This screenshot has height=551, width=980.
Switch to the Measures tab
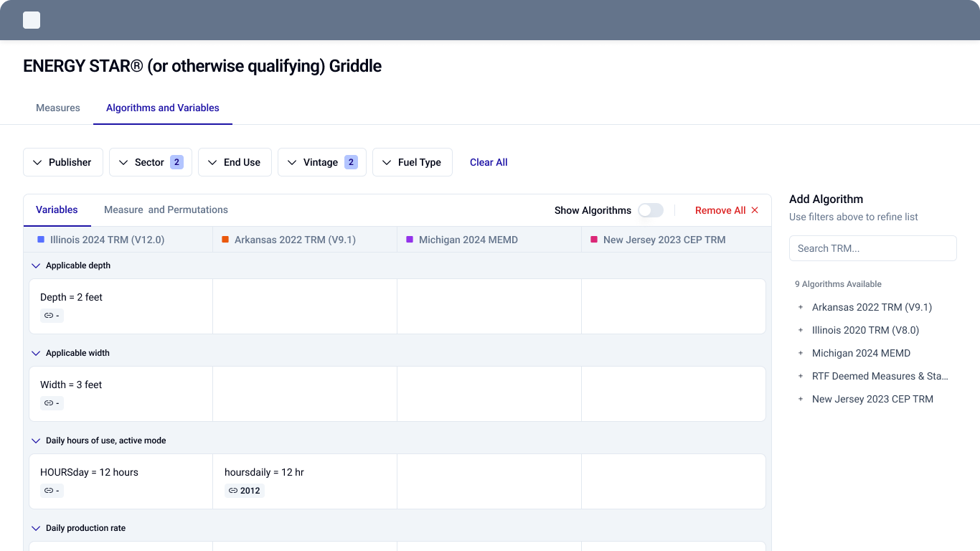tap(58, 108)
